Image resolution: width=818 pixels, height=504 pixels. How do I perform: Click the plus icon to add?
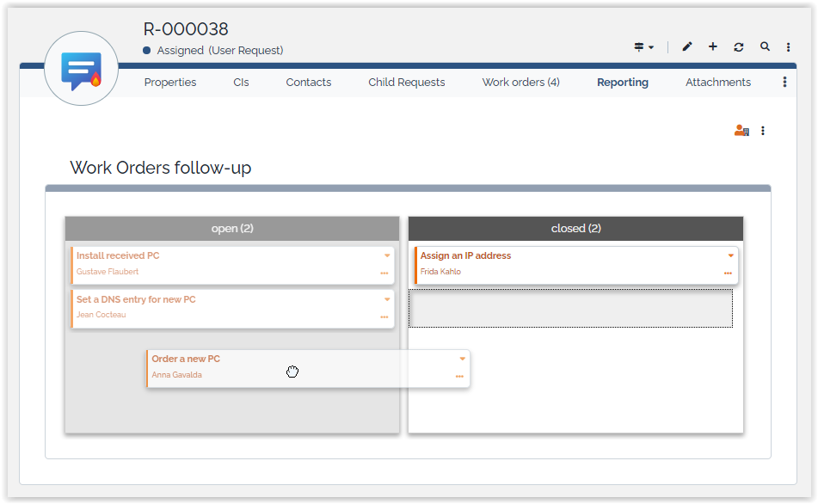pos(713,47)
